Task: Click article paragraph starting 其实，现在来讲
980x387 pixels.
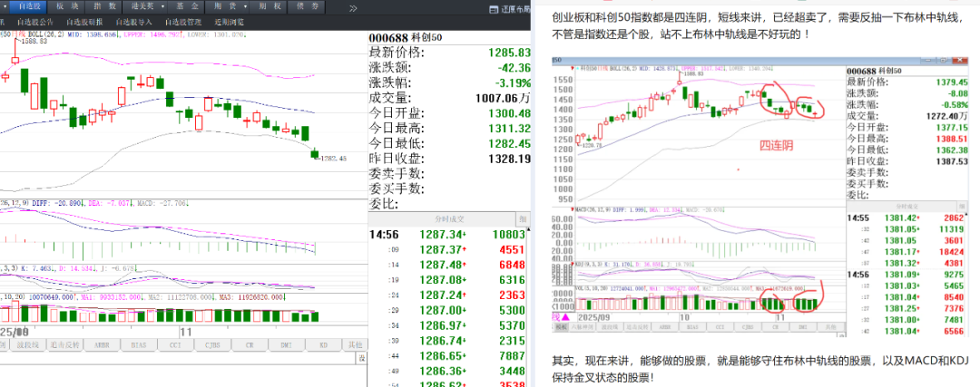Action: (x=759, y=369)
